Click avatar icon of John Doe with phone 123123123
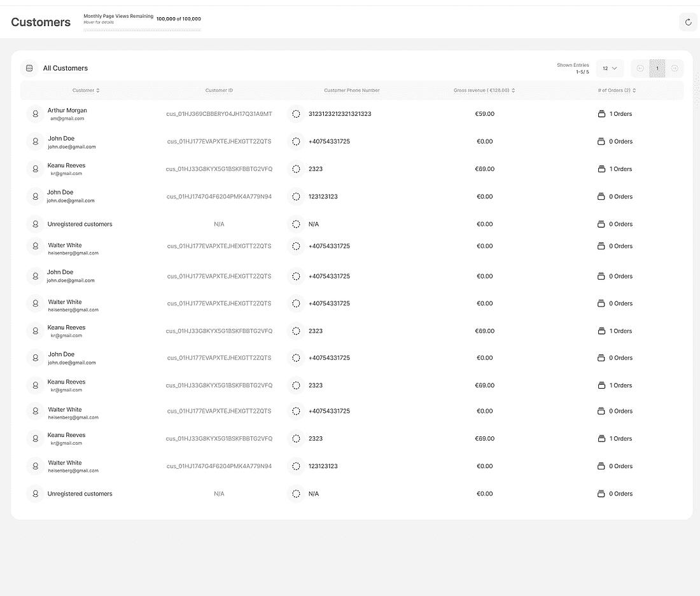This screenshot has height=596, width=700. [x=35, y=197]
